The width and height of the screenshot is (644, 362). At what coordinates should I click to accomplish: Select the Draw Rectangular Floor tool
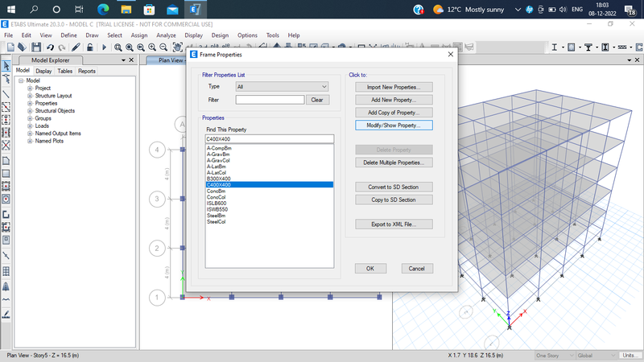(x=6, y=174)
